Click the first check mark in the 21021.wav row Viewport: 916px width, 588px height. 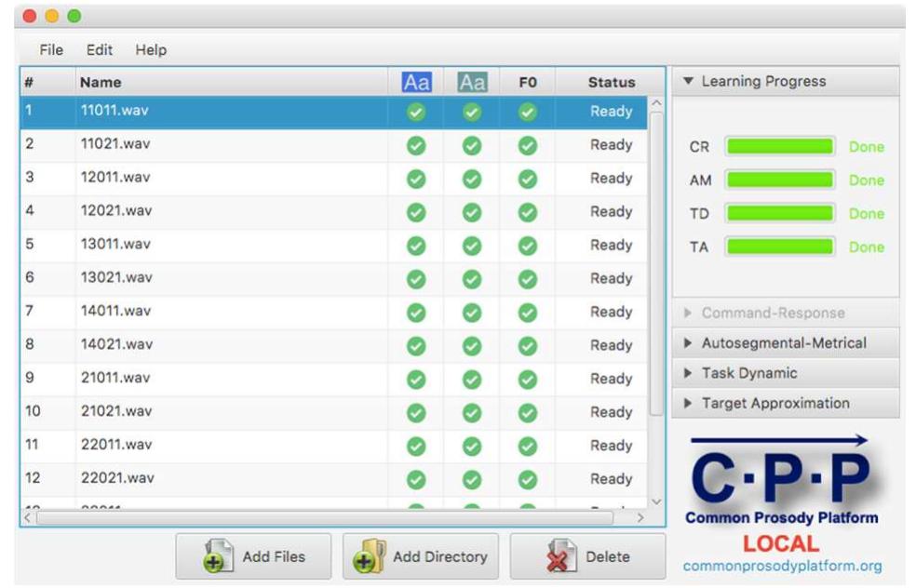pyautogui.click(x=416, y=413)
